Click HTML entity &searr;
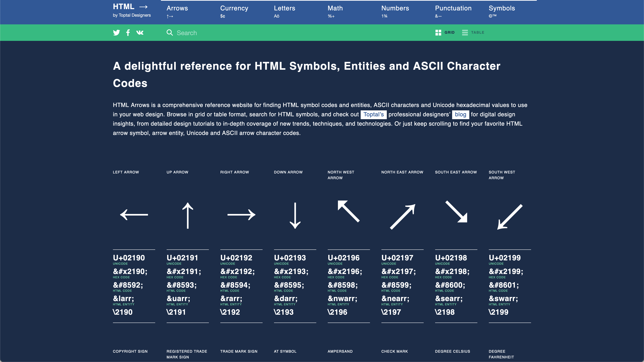Image resolution: width=644 pixels, height=362 pixels. [449, 299]
